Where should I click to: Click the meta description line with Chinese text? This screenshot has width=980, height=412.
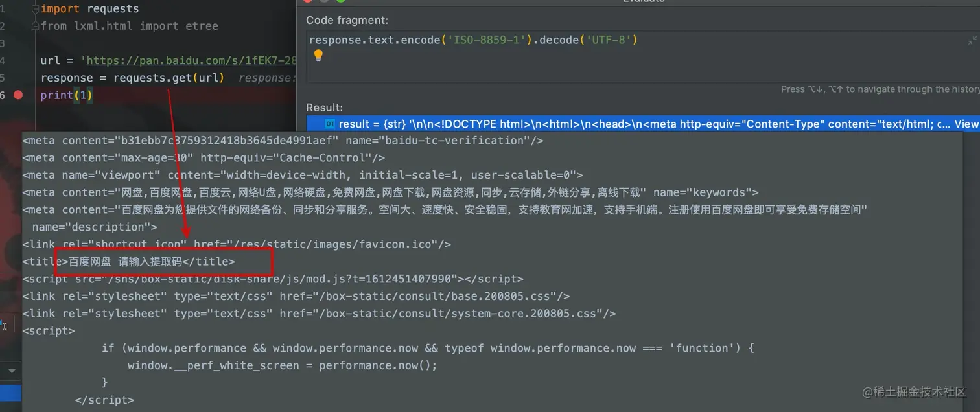click(x=445, y=210)
